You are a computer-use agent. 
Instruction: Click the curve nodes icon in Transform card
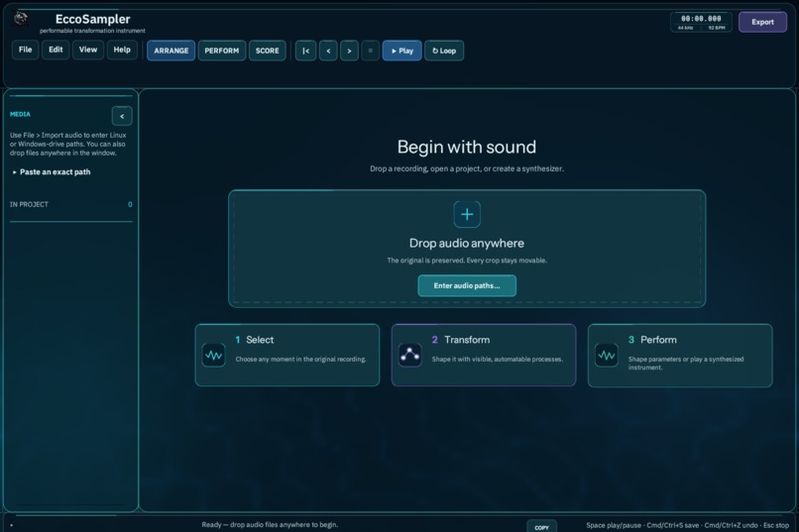(x=409, y=356)
